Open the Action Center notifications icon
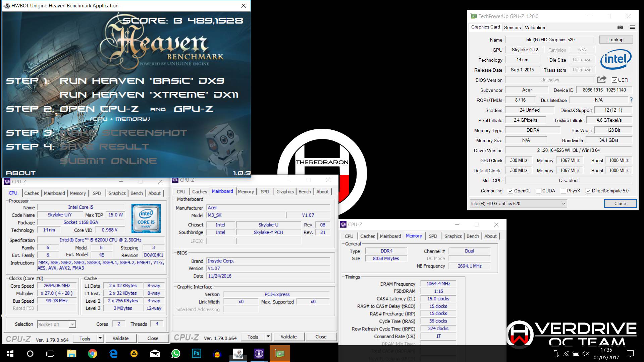 click(630, 353)
